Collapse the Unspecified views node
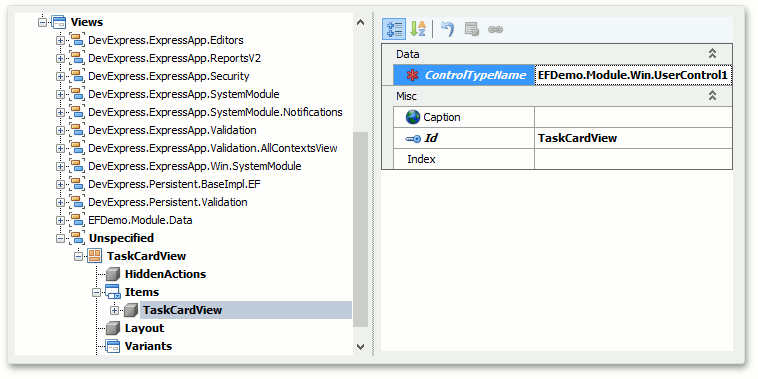Viewport: 758px width, 379px height. point(60,238)
